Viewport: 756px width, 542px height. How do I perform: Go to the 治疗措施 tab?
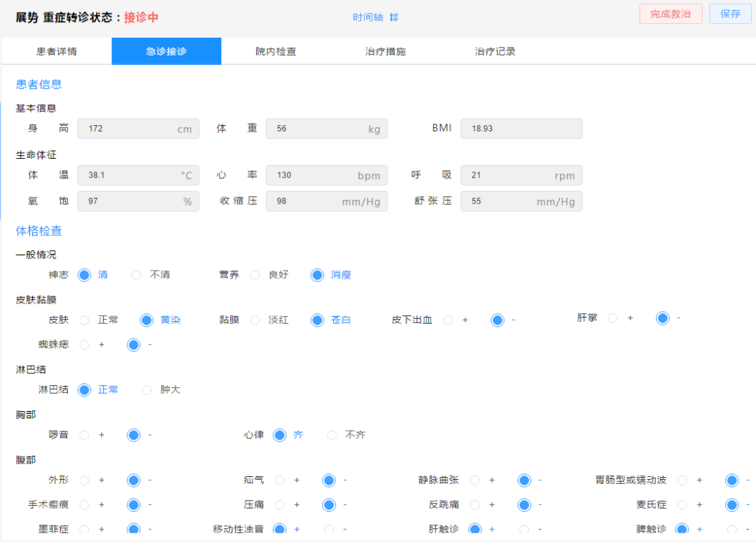click(x=385, y=52)
